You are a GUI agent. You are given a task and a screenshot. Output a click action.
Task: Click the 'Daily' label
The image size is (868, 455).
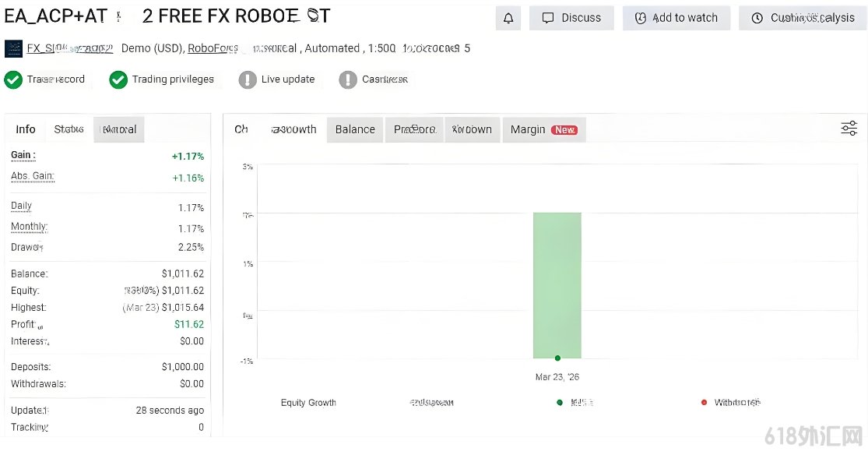[x=21, y=206]
